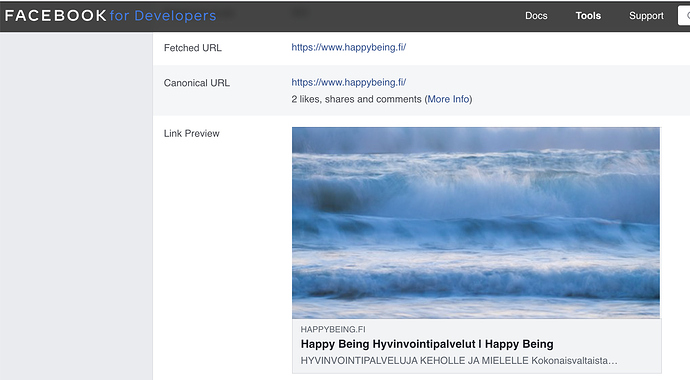
Task: Select the Fetched URL row label
Action: (193, 48)
